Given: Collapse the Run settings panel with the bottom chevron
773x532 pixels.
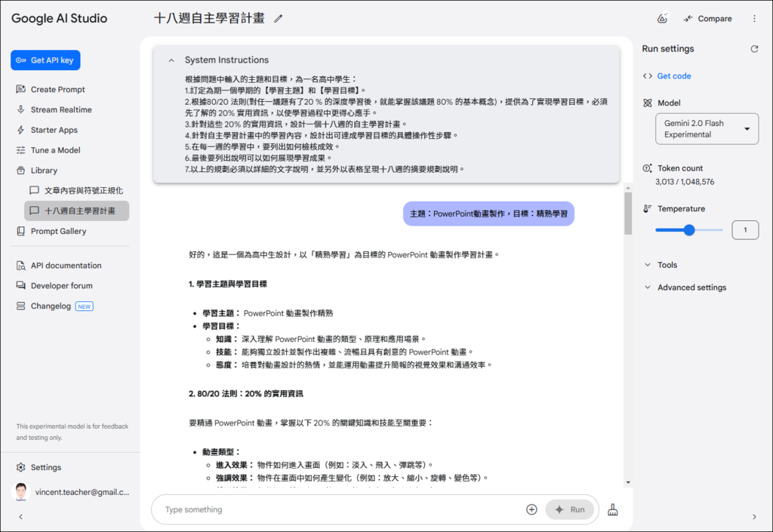Looking at the screenshot, I should coord(754,517).
